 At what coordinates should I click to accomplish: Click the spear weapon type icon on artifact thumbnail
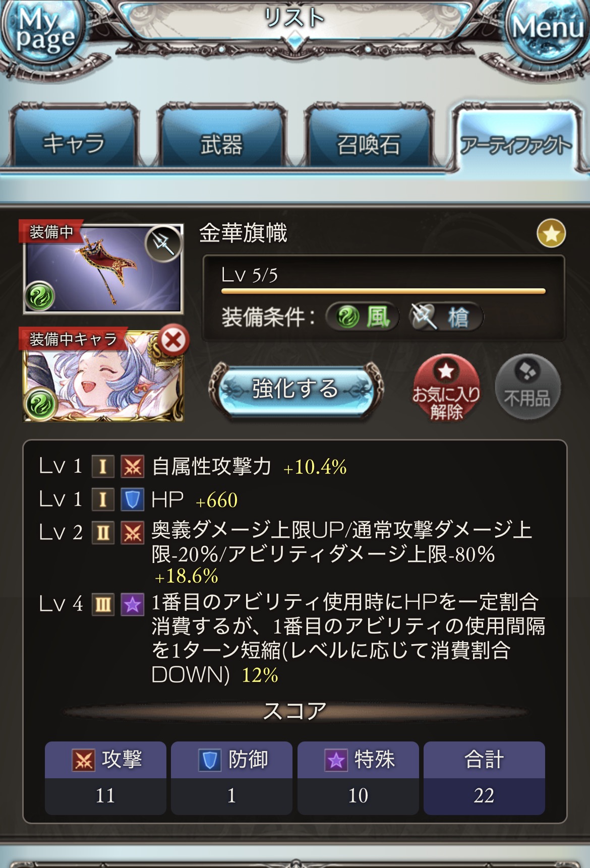(163, 244)
